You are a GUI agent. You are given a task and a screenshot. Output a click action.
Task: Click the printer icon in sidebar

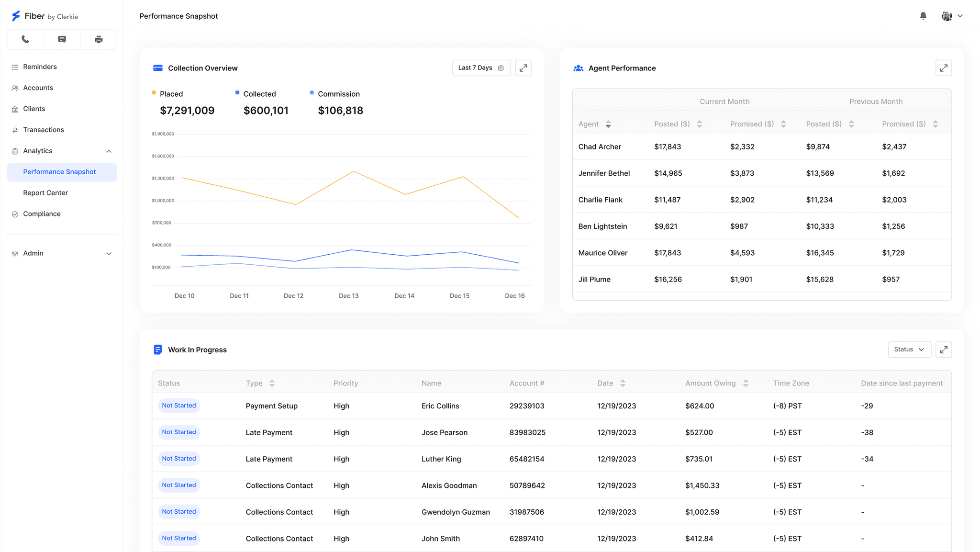(x=99, y=39)
